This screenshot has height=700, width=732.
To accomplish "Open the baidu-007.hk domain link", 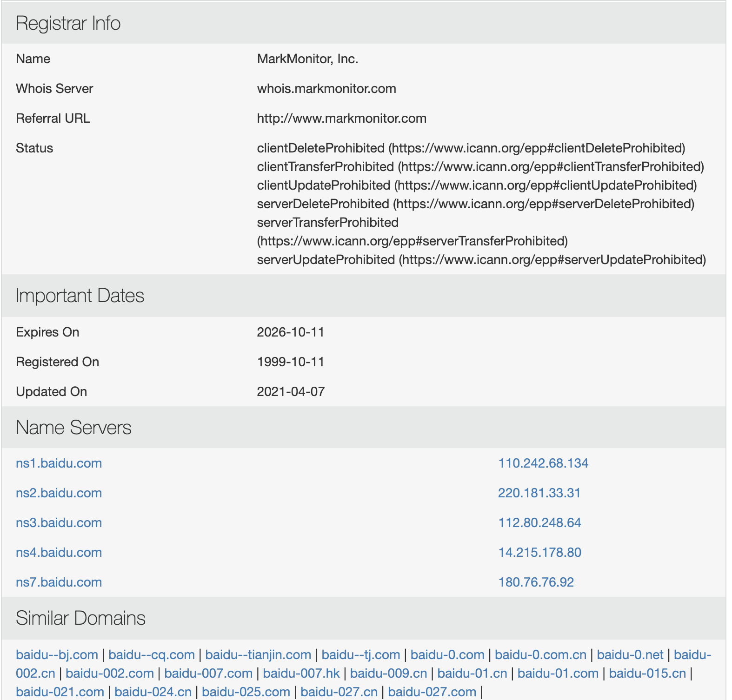I will pos(301,674).
